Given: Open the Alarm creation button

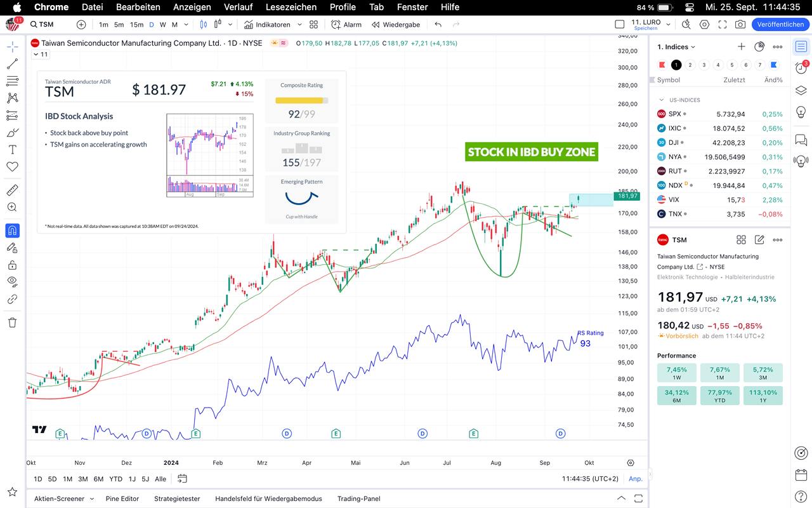Looking at the screenshot, I should [x=346, y=24].
